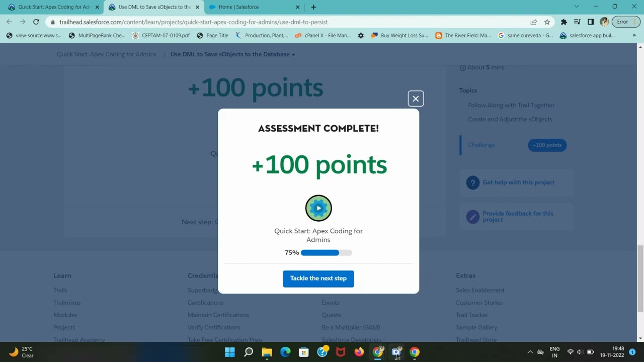Go to Create and Adjust the sObjects topic
The height and width of the screenshot is (362, 644).
point(510,119)
